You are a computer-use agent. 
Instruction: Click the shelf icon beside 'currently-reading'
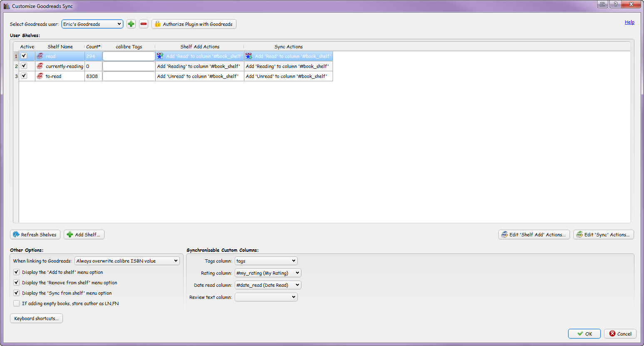click(x=40, y=66)
